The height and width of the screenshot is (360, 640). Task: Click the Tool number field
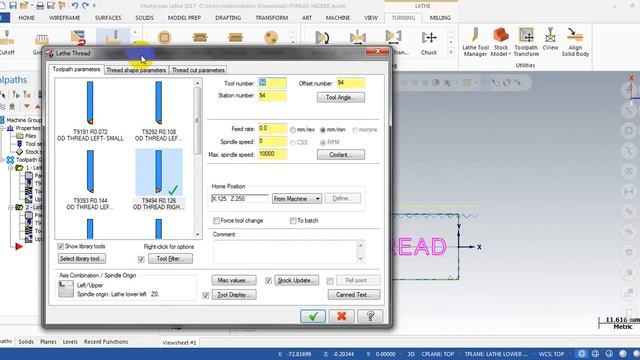pyautogui.click(x=272, y=83)
